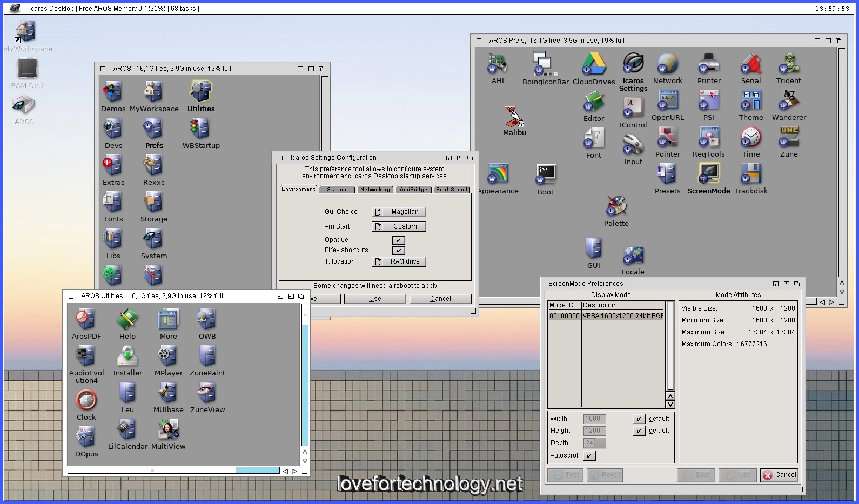859x504 pixels.
Task: Open the Clock utility icon
Action: (x=86, y=401)
